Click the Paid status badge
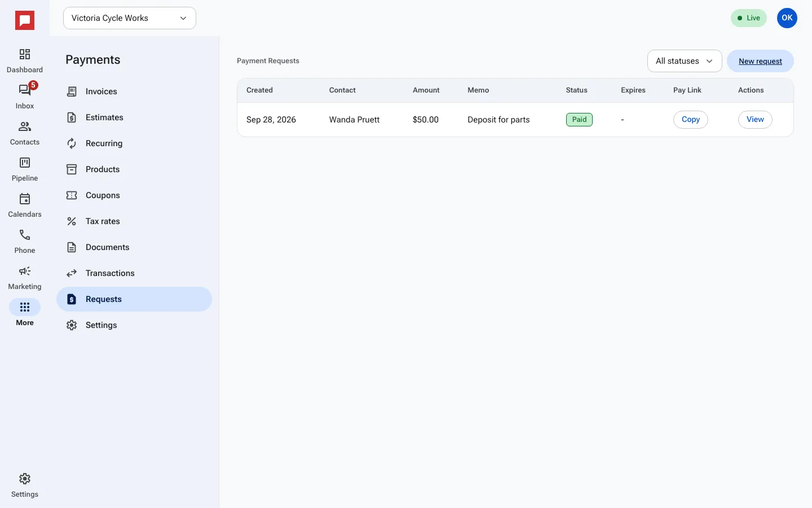Screen dimensions: 812x508 579,120
